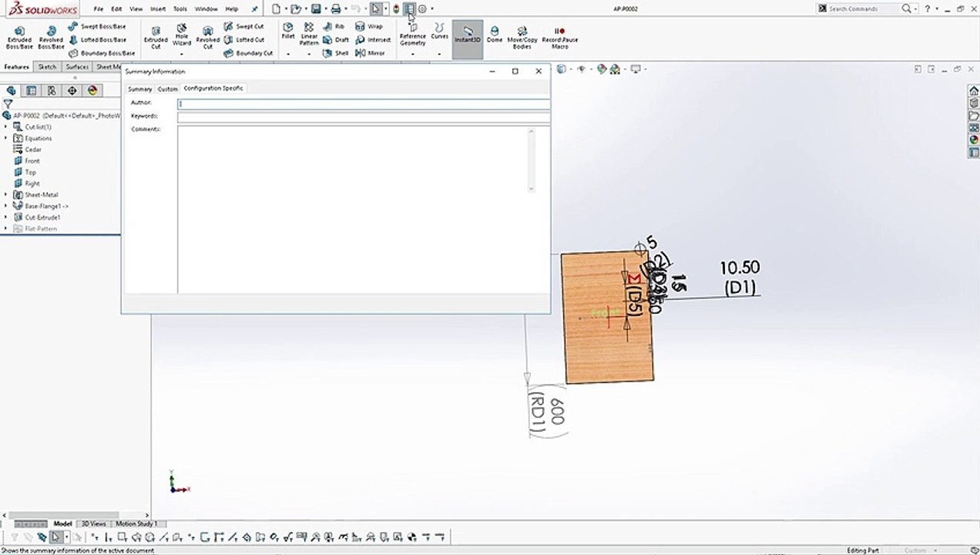Select the Fillet tool
980x555 pixels.
[288, 31]
